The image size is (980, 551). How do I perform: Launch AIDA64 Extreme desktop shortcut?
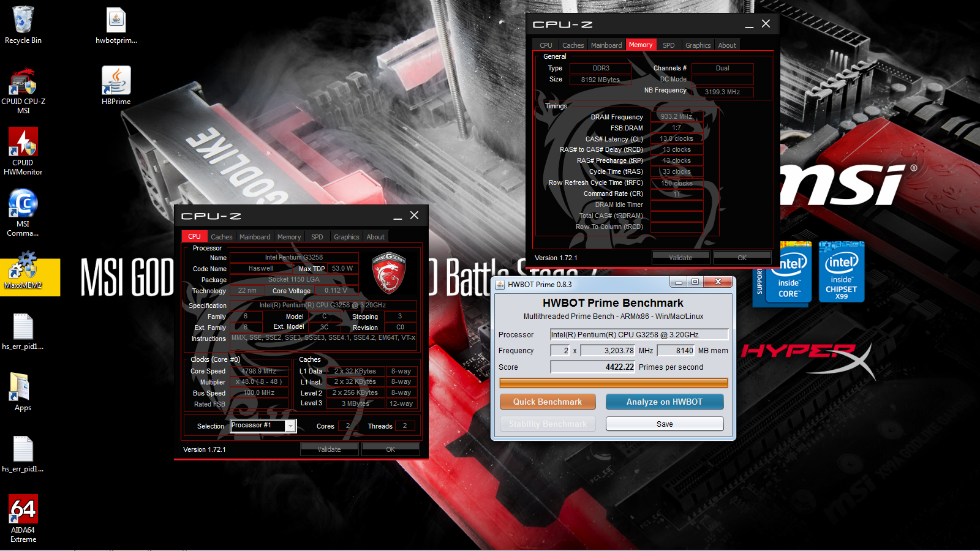pyautogui.click(x=23, y=519)
